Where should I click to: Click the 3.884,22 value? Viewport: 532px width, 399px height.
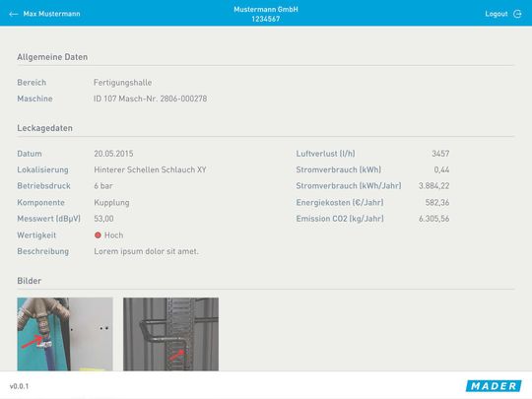(433, 186)
